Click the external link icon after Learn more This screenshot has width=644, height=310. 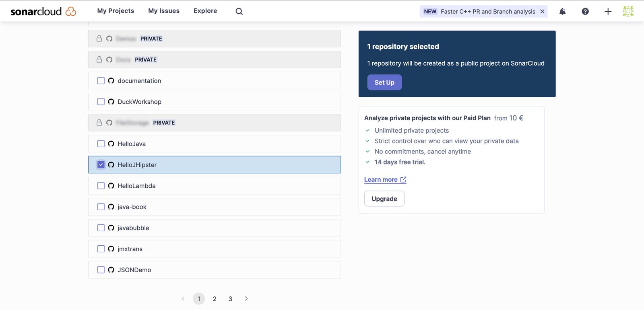click(x=403, y=180)
